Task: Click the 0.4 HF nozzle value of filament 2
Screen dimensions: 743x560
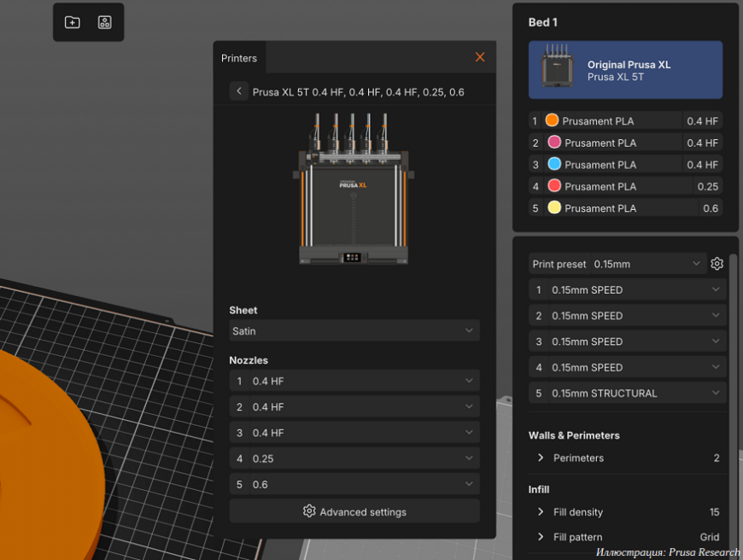Action: coord(702,143)
